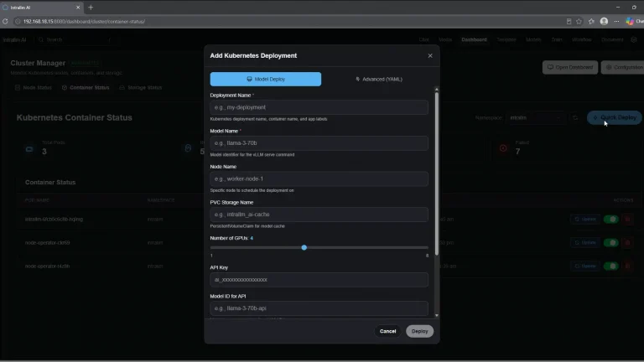Click the Deployment Name input field
The image size is (644, 362).
[319, 107]
